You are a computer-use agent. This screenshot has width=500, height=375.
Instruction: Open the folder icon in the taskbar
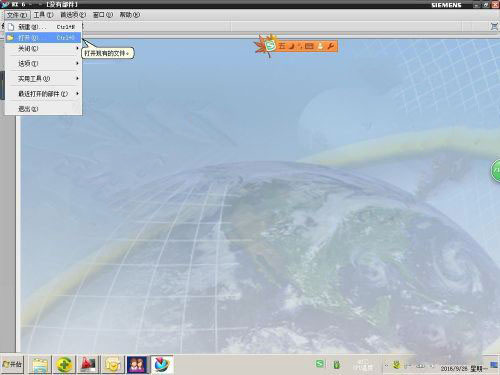click(40, 364)
